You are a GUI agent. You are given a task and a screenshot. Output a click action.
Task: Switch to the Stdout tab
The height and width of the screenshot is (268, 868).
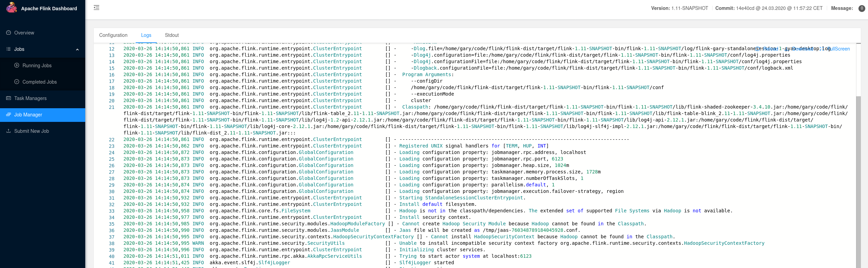point(172,35)
